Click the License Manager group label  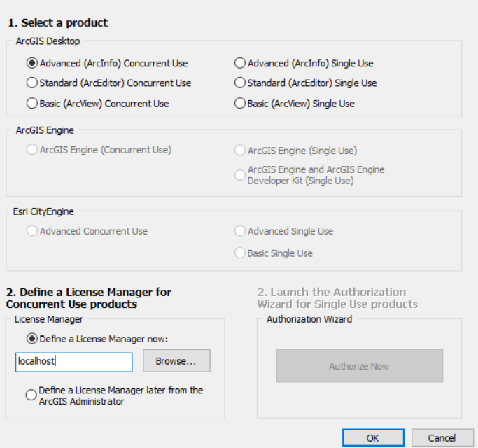[x=49, y=319]
